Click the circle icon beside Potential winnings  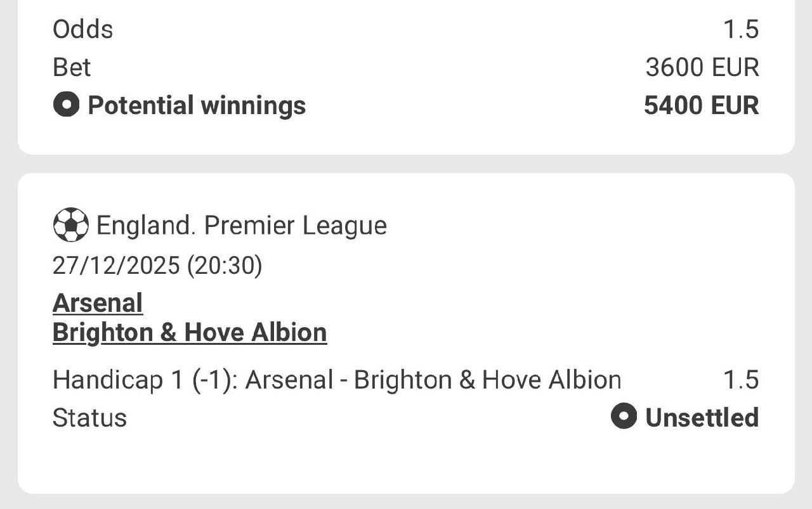pyautogui.click(x=66, y=105)
